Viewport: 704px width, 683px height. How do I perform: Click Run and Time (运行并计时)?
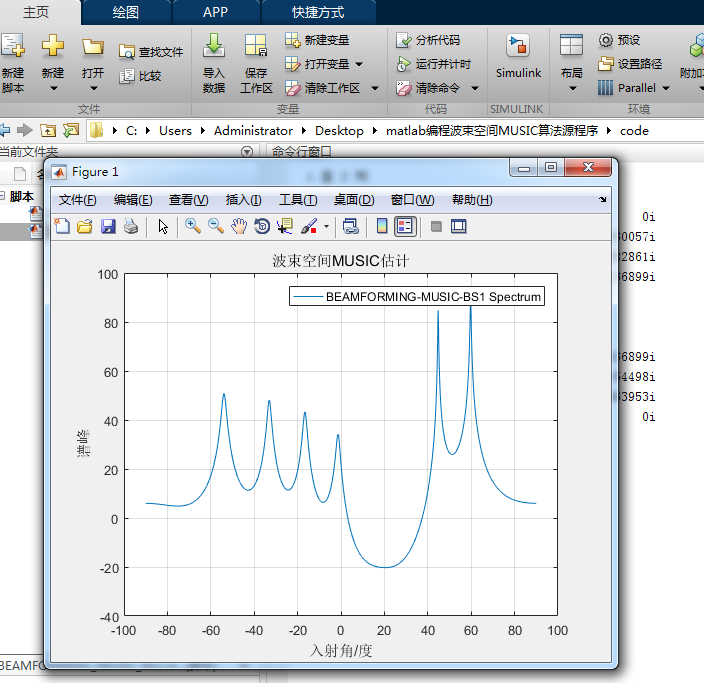[x=433, y=64]
